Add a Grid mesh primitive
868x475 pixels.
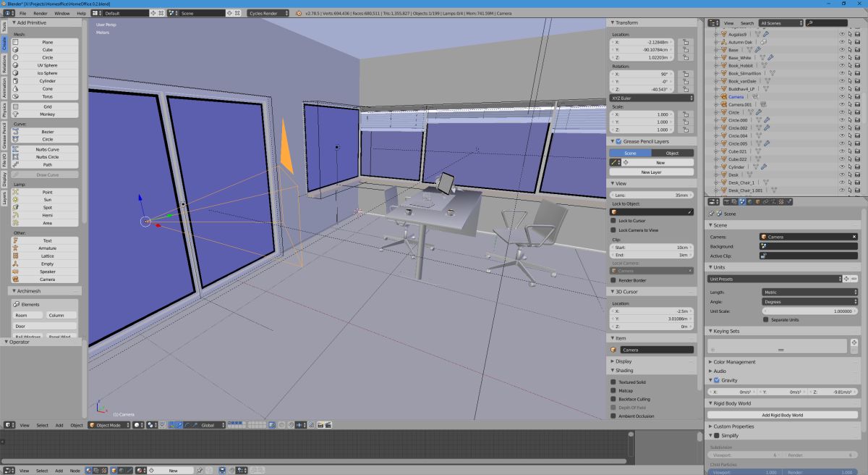pyautogui.click(x=45, y=106)
